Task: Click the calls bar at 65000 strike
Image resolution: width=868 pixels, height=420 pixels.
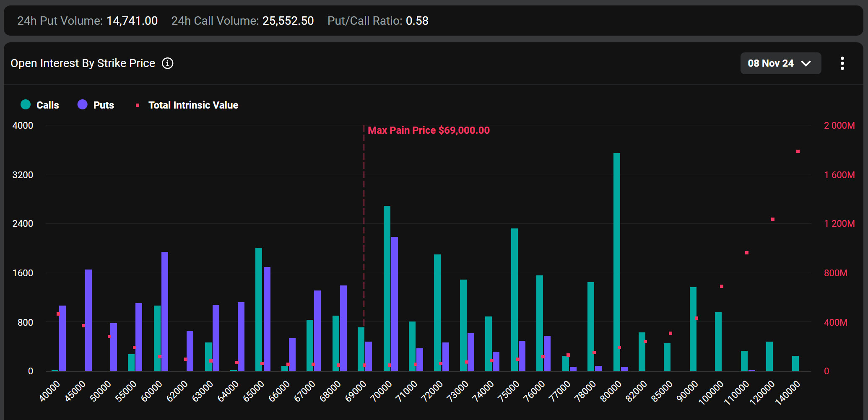Action: point(259,309)
